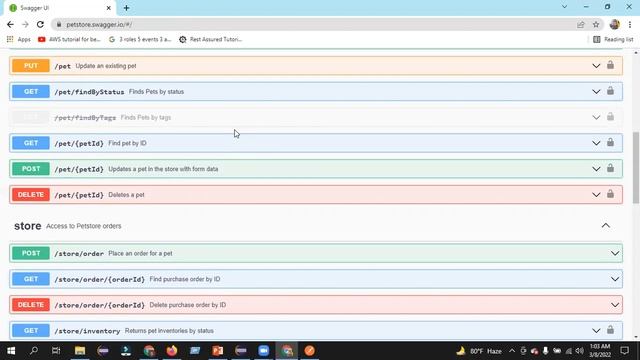Open 'Rest Assured Tutori...' bookmark
This screenshot has width=640, height=360.
tap(211, 40)
